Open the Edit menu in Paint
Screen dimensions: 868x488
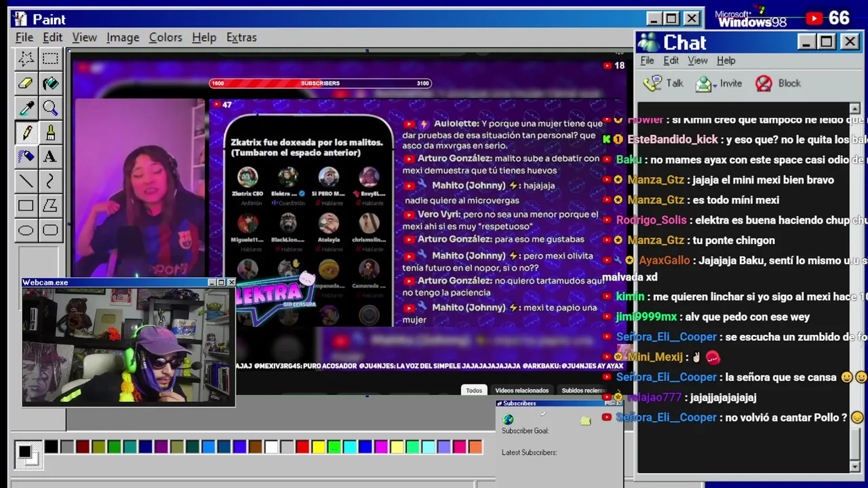coord(52,37)
